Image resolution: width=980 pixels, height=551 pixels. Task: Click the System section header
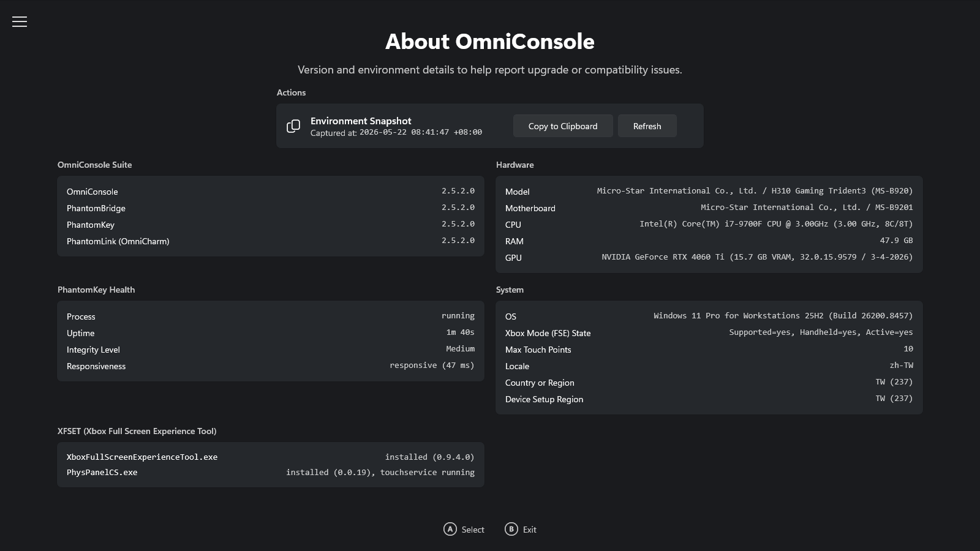(510, 290)
